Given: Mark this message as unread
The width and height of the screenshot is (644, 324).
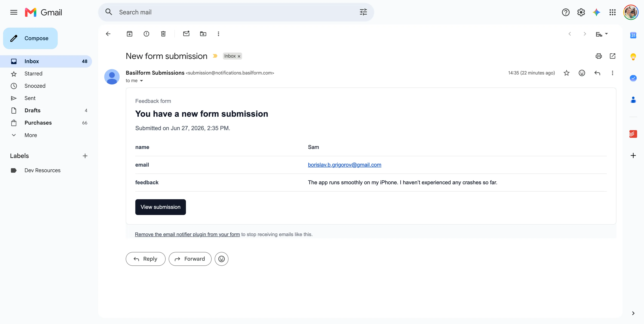Looking at the screenshot, I should (186, 34).
